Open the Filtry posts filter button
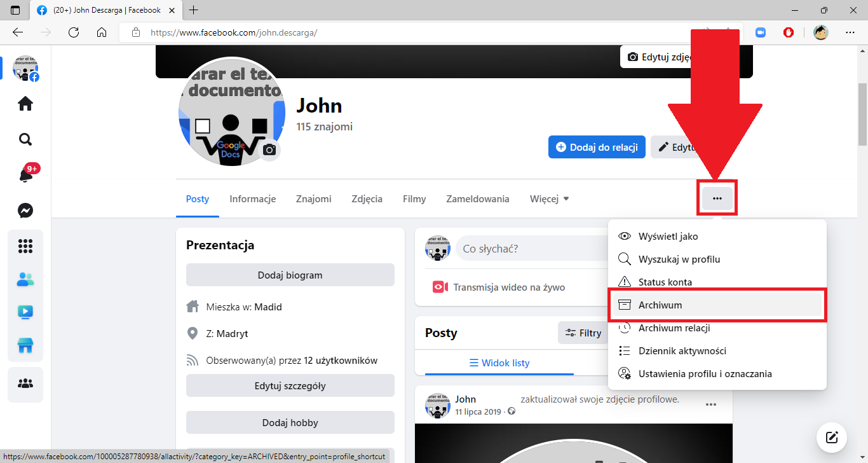Image resolution: width=868 pixels, height=463 pixels. click(583, 333)
